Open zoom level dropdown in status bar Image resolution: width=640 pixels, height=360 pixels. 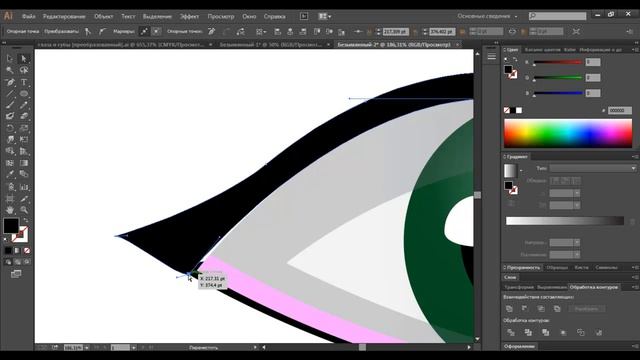coord(87,348)
